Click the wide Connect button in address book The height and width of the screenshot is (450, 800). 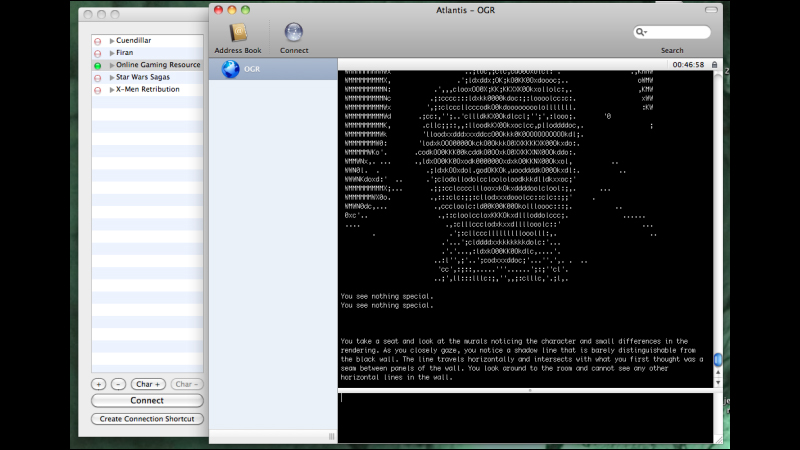(147, 401)
